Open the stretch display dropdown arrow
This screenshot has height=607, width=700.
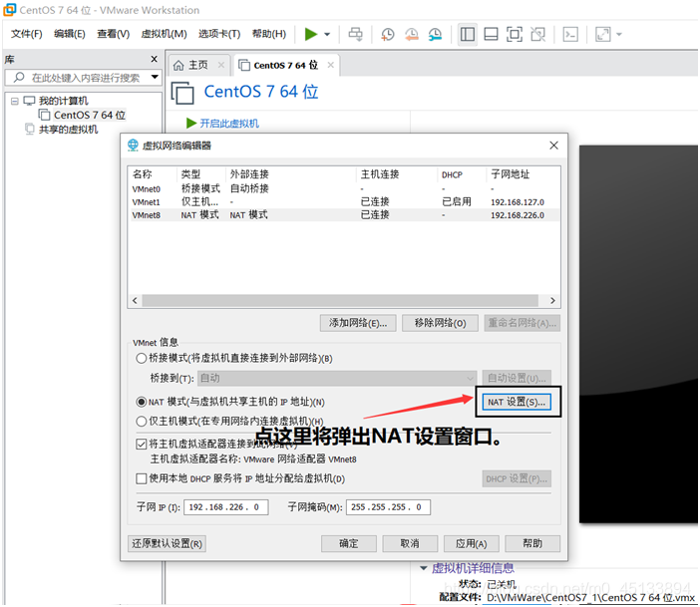click(x=619, y=34)
